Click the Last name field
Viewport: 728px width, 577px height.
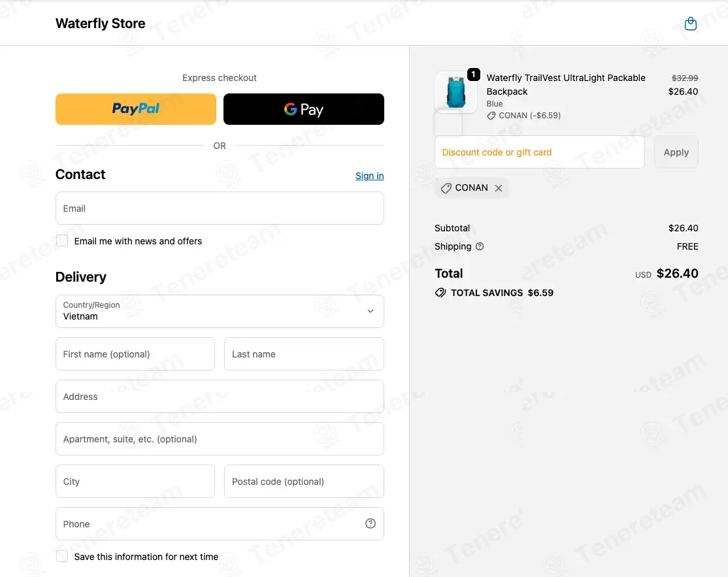304,354
